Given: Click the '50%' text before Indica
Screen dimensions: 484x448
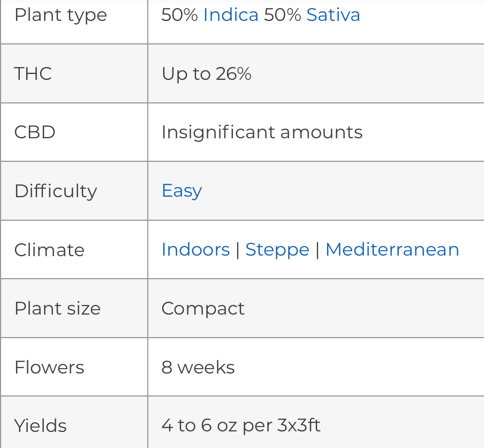Looking at the screenshot, I should tap(180, 15).
